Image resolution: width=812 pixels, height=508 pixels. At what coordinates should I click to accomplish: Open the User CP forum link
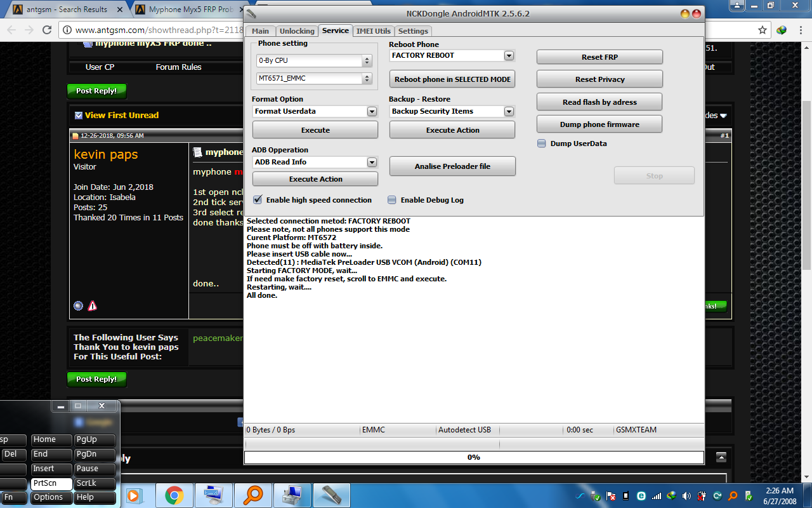click(x=100, y=67)
